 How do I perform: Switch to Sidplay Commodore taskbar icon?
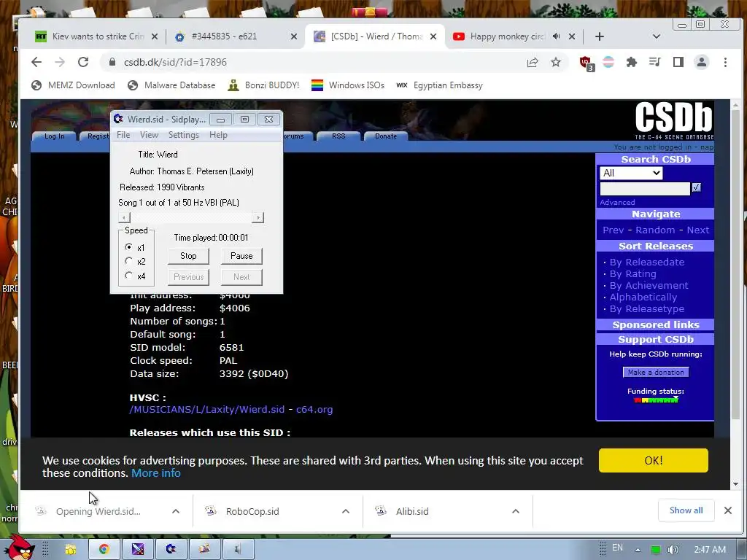pos(171,550)
